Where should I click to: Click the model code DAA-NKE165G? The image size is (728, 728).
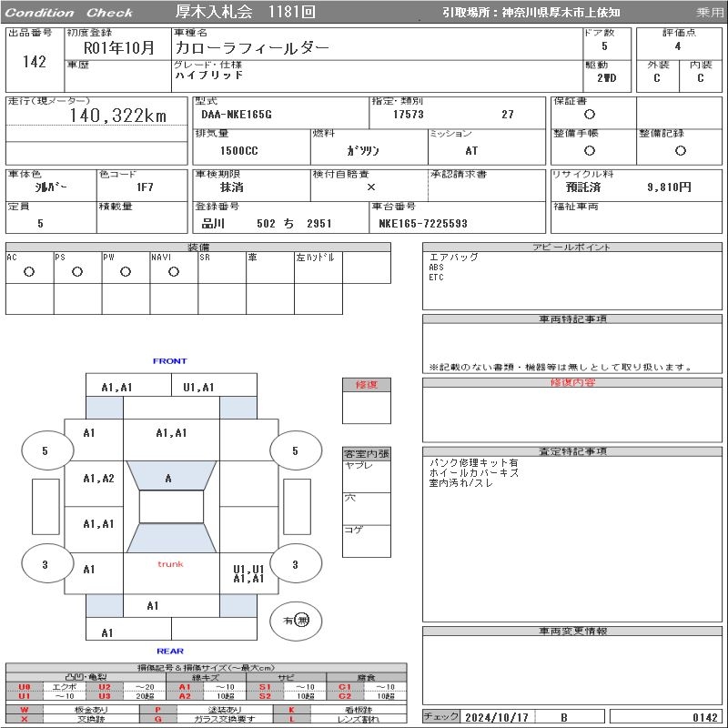coord(237,115)
